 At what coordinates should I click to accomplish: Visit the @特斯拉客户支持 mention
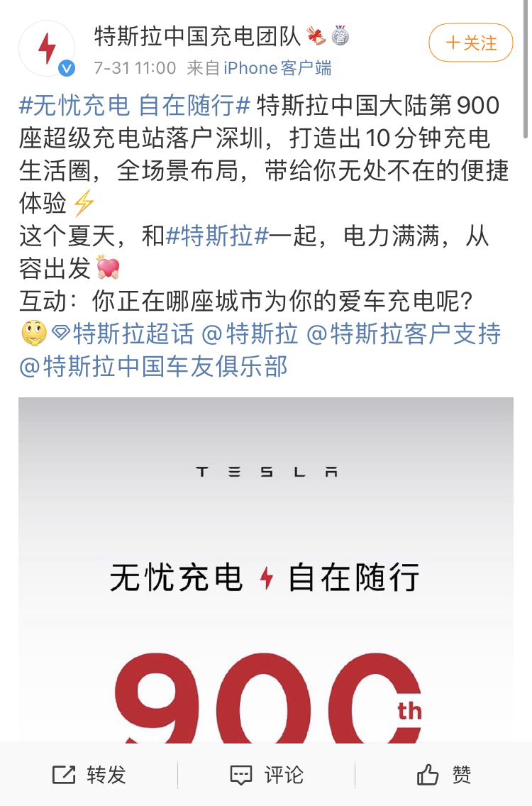404,333
